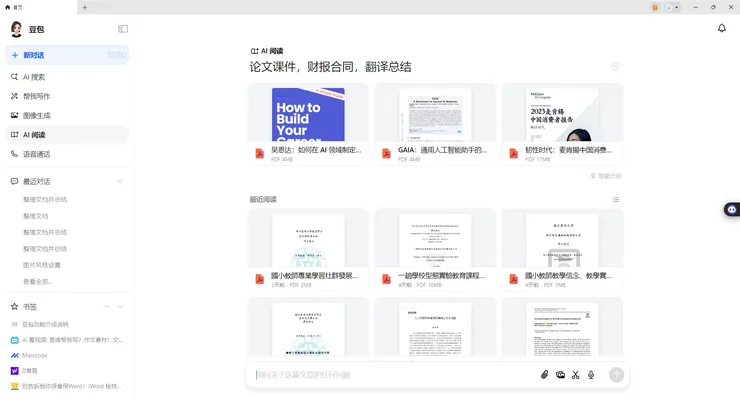This screenshot has width=740, height=398.
Task: Click PDF icon of 韧性时代 document
Action: (513, 153)
